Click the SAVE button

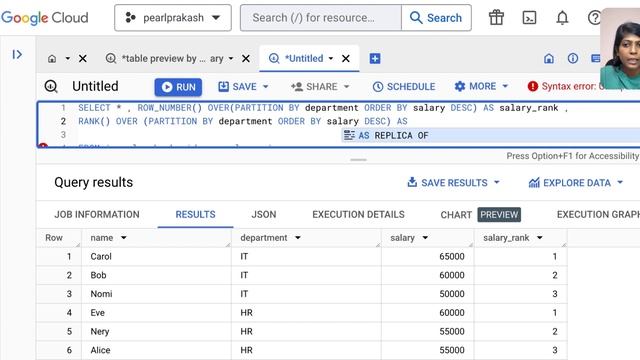pos(238,87)
